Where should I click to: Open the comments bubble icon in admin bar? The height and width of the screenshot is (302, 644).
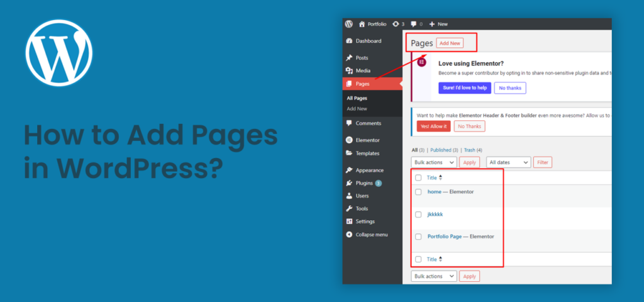413,24
